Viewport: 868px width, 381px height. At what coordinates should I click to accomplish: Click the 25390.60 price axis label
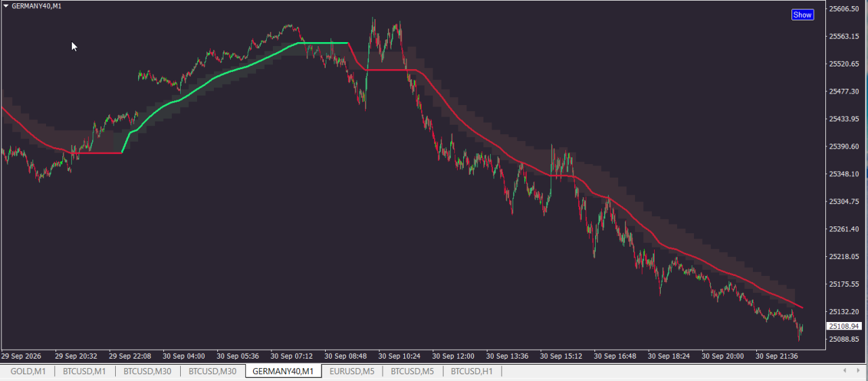click(844, 146)
